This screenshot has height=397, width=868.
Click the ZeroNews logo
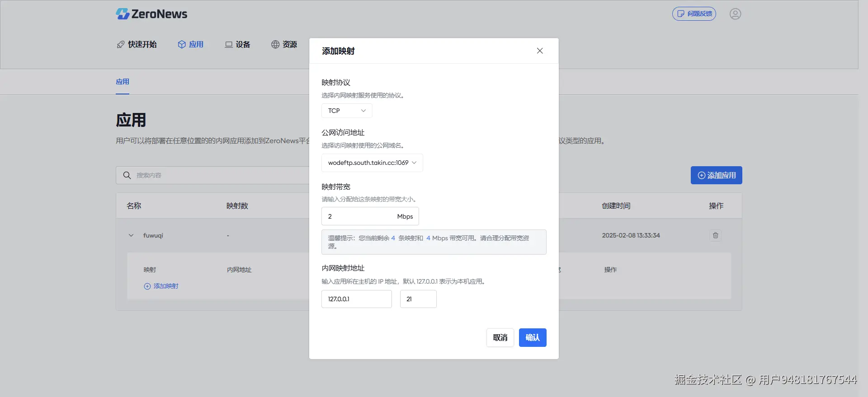[151, 14]
